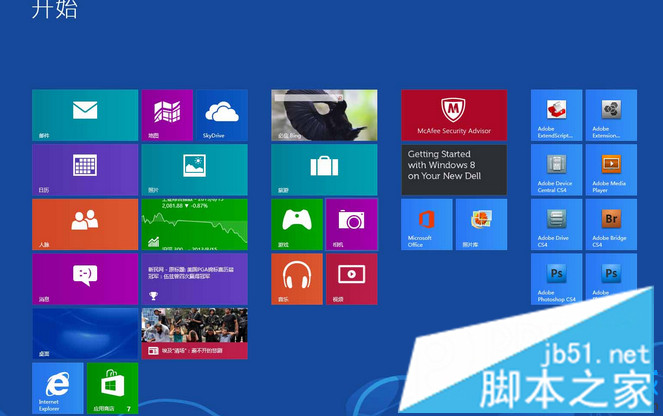Open the Video tile
Image resolution: width=663 pixels, height=416 pixels.
click(x=351, y=278)
